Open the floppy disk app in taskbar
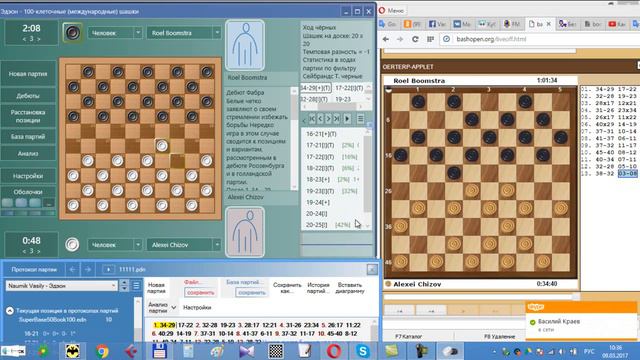This screenshot has height=360, width=640. (160, 351)
